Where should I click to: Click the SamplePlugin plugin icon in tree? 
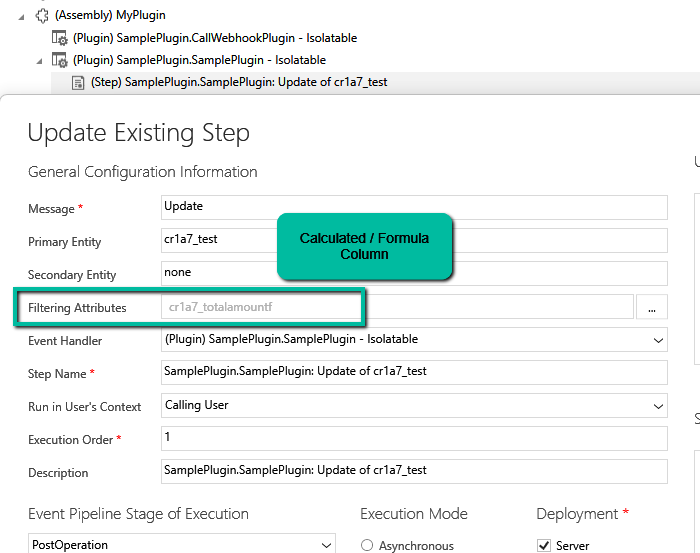[x=60, y=60]
